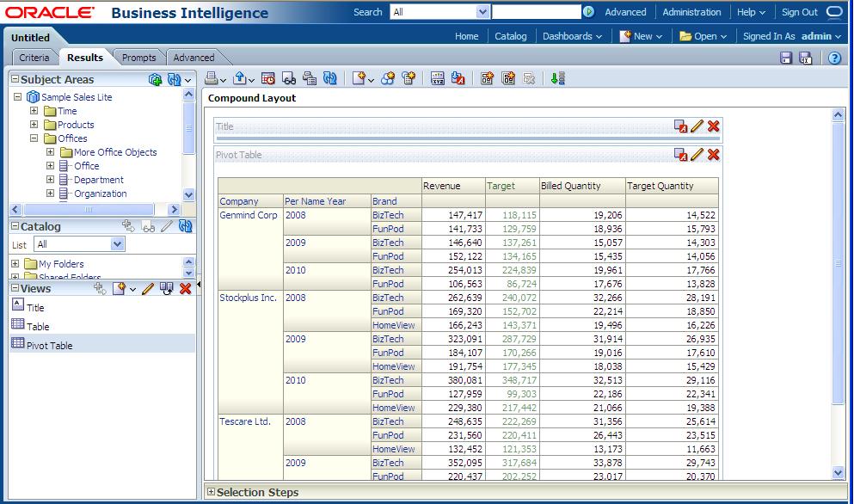The width and height of the screenshot is (854, 504).
Task: Click the New View icon in main toolbar
Action: point(359,78)
